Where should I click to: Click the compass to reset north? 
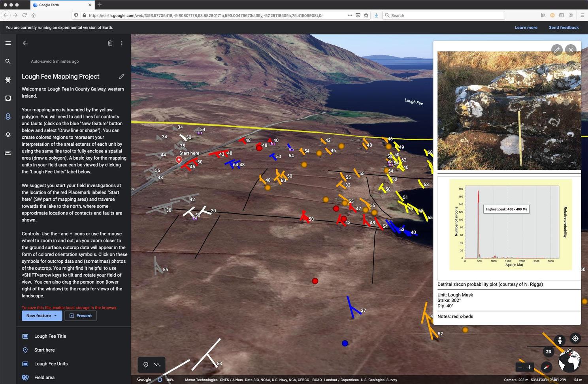(x=547, y=367)
